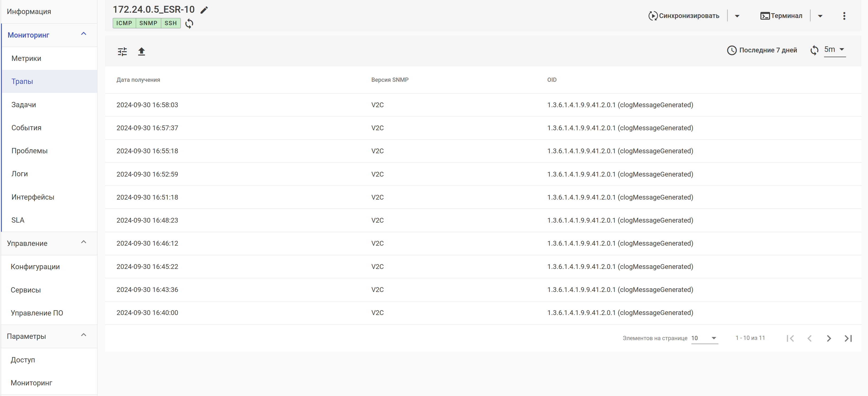Expand the Синхронизировать dropdown arrow

click(x=737, y=16)
